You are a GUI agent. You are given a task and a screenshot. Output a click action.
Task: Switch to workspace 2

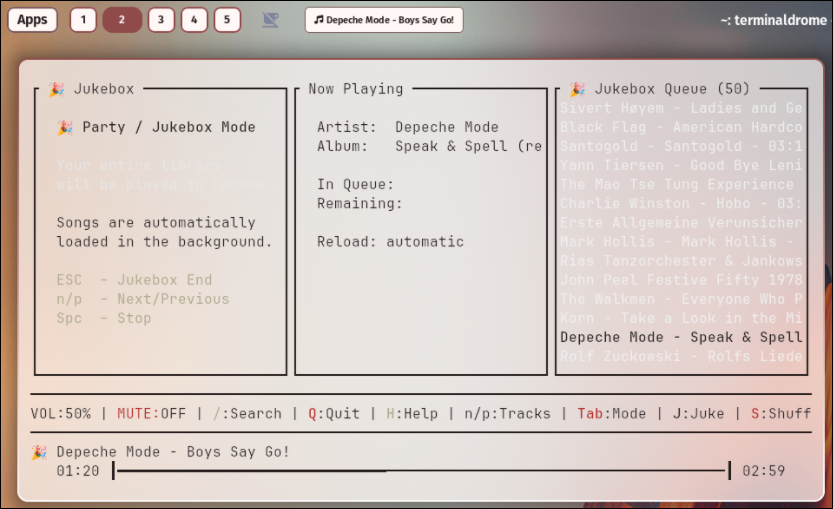(x=122, y=20)
